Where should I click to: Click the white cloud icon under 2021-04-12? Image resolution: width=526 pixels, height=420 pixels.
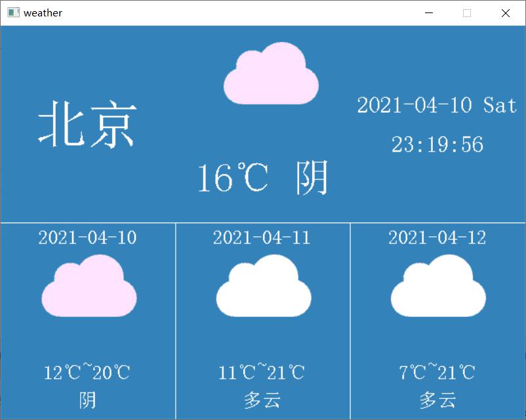click(439, 285)
